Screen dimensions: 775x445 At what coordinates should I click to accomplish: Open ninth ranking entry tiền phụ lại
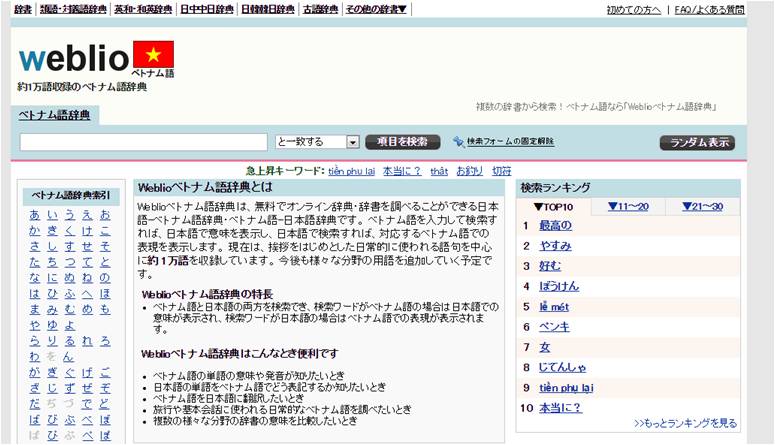(566, 388)
